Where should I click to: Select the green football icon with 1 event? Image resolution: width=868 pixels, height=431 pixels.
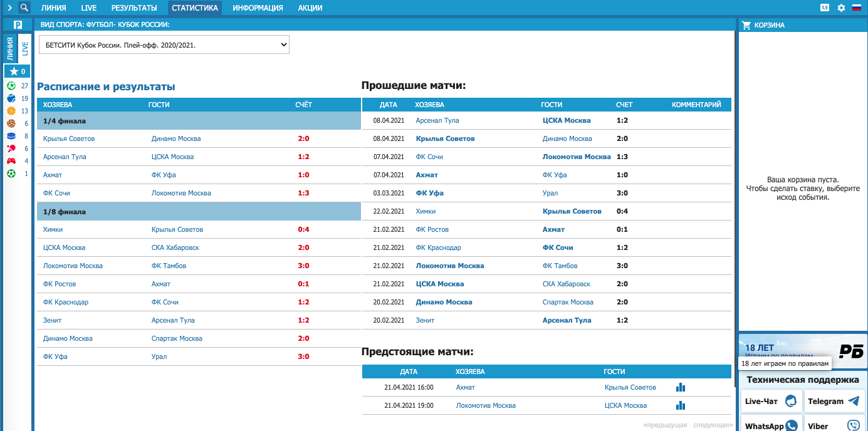click(x=11, y=174)
